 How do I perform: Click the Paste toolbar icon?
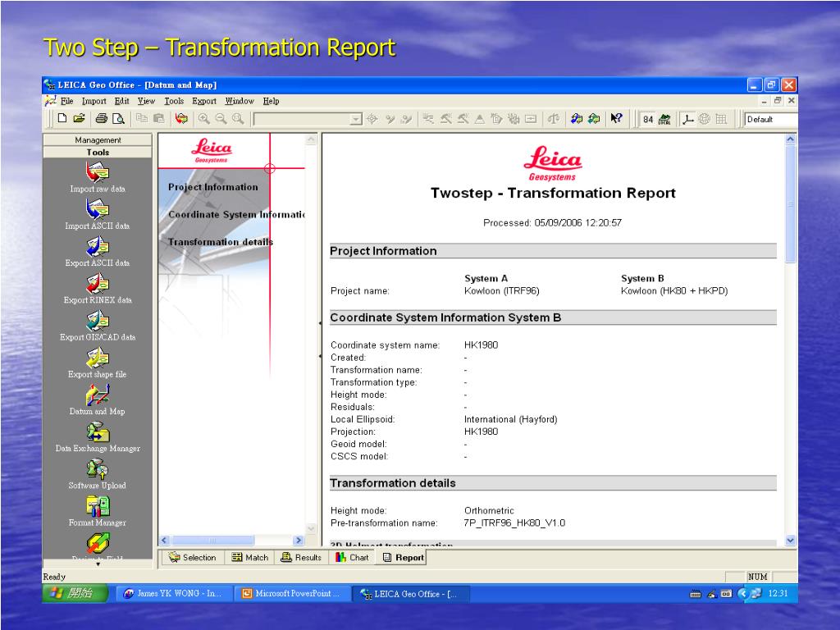pyautogui.click(x=158, y=118)
